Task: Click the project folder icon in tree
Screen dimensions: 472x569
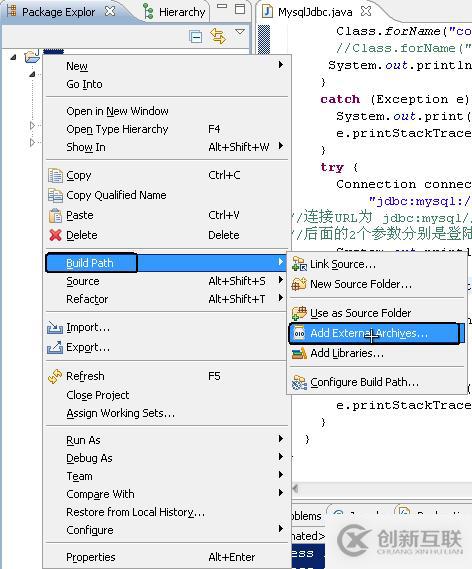Action: pyautogui.click(x=32, y=57)
